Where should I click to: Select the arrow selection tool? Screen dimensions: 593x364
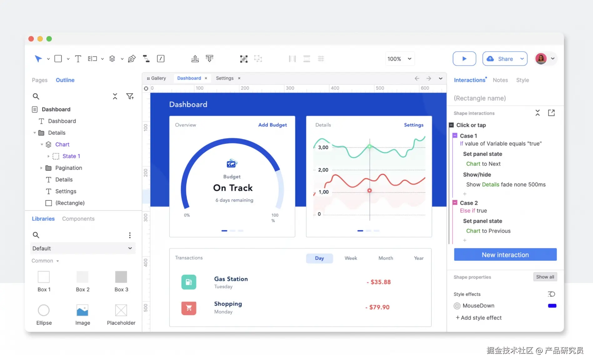tap(38, 59)
